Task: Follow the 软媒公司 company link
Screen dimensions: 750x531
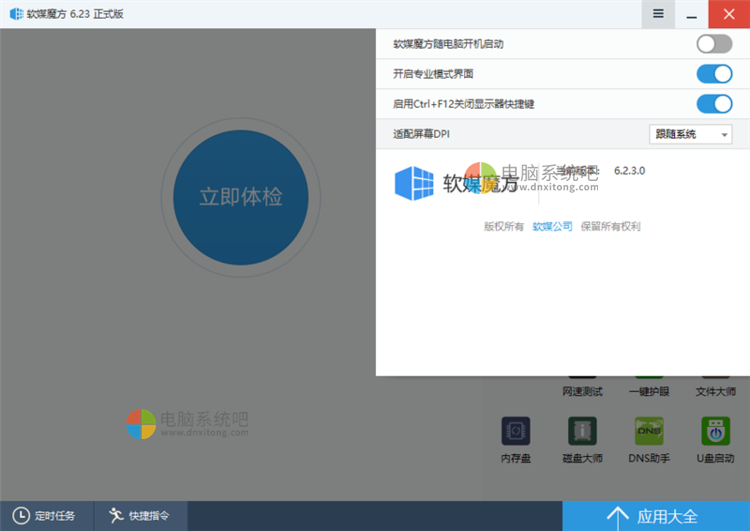Action: point(552,227)
